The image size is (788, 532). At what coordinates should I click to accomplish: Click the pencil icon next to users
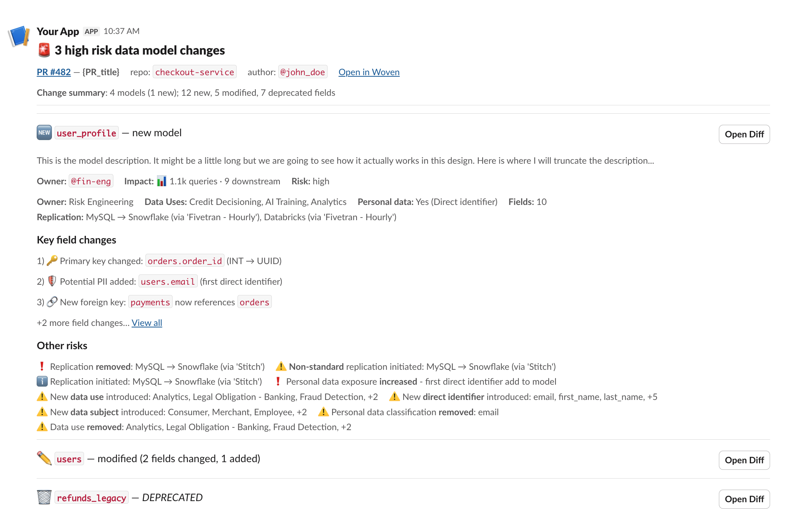(44, 458)
